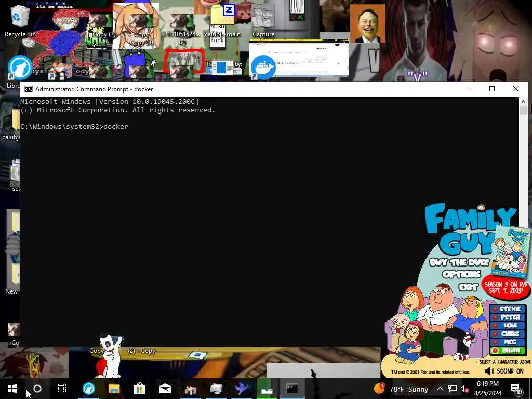Viewport: 532px width, 399px height.
Task: Open Cortana search circle on taskbar
Action: 37,389
